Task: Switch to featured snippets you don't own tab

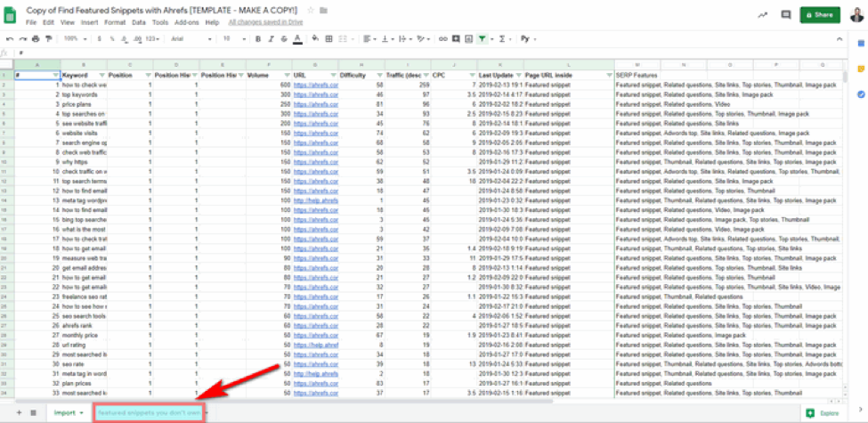Action: pyautogui.click(x=149, y=412)
